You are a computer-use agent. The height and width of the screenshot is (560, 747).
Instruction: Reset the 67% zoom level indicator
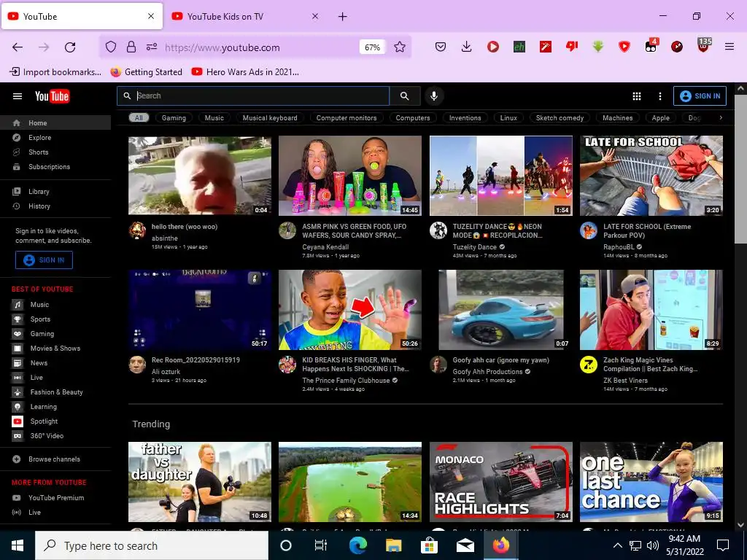point(372,47)
